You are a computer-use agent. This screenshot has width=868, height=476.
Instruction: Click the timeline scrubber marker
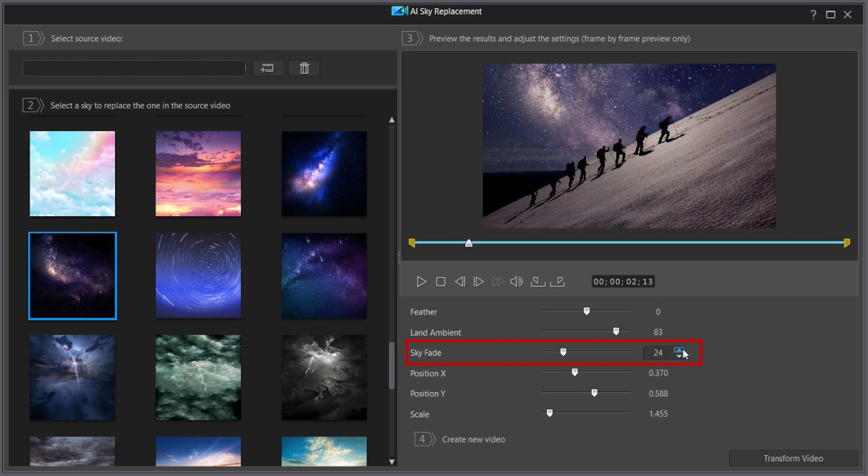point(469,244)
